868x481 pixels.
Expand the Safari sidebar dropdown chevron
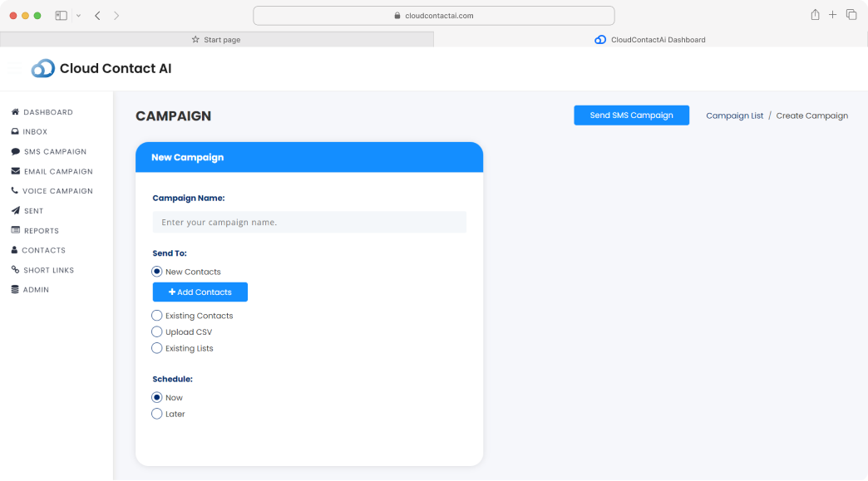78,16
